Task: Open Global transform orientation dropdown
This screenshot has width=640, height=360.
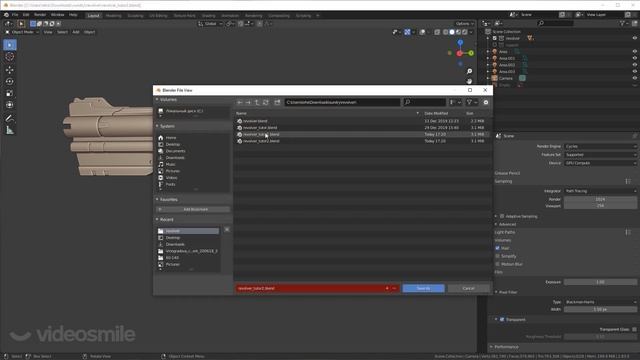Action: click(x=211, y=24)
